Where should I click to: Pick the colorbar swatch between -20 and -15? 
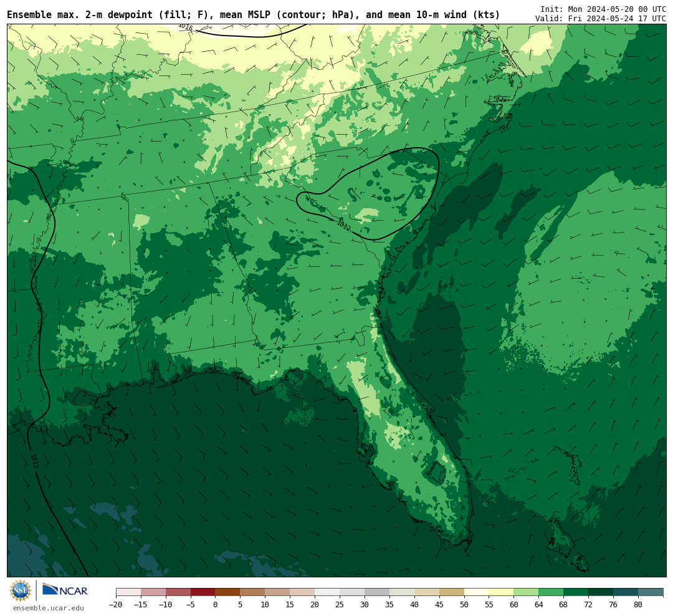tap(128, 592)
